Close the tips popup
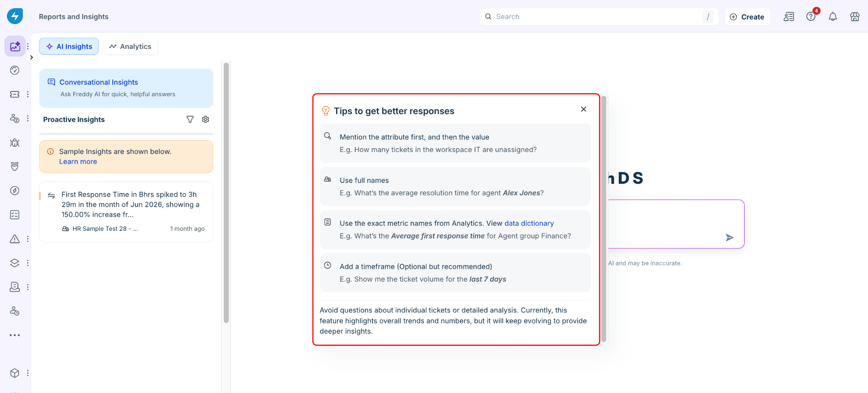The width and height of the screenshot is (868, 393). point(584,109)
